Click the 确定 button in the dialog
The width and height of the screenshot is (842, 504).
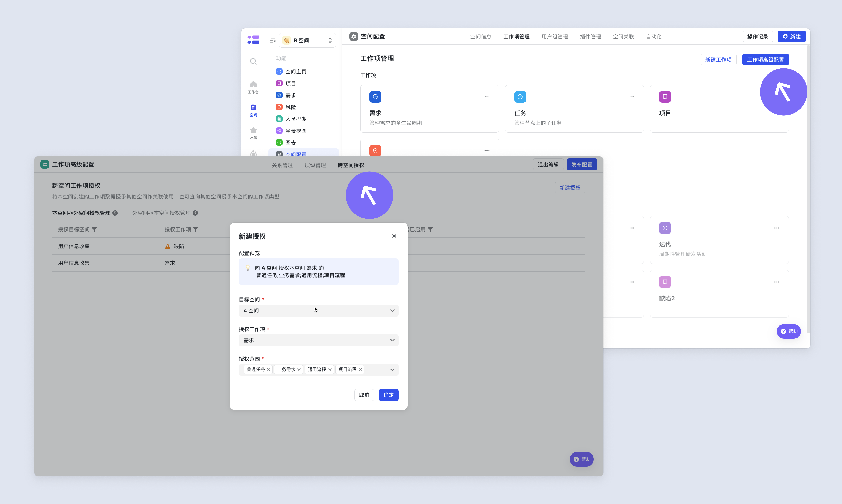[x=388, y=395]
